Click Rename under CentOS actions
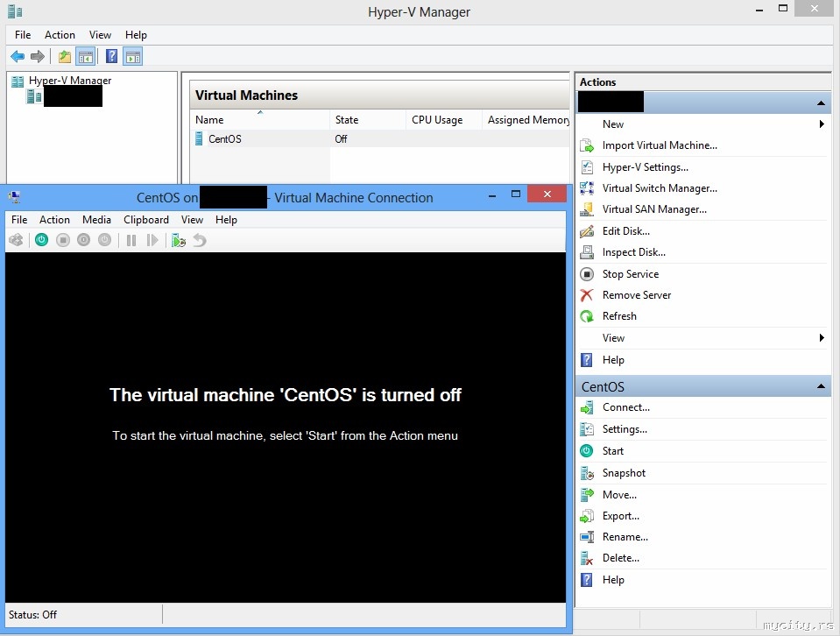The width and height of the screenshot is (840, 636). click(625, 537)
